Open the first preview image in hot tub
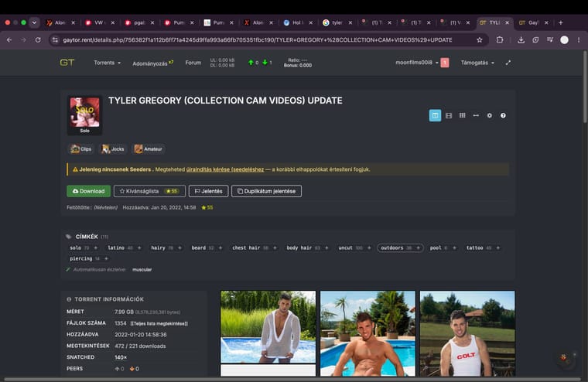Viewport: 588px width, 382px height. [x=268, y=327]
